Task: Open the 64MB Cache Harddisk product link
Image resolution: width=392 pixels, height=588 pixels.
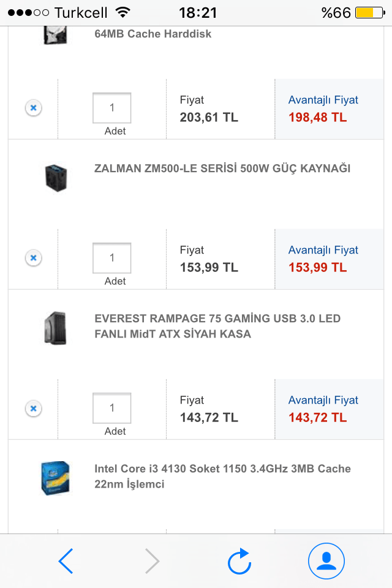Action: tap(153, 34)
